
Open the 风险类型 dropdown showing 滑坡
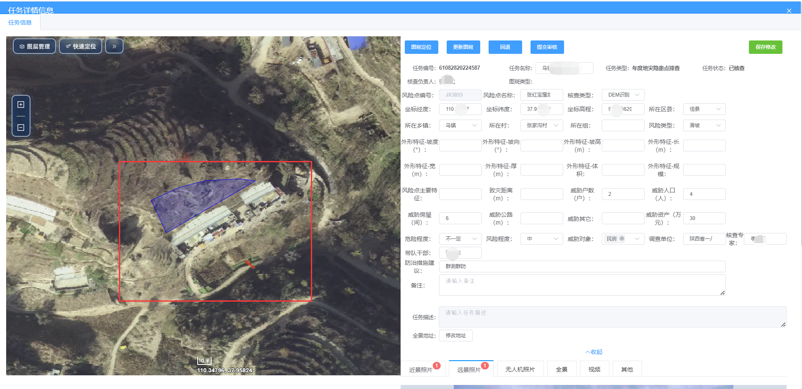pyautogui.click(x=704, y=125)
